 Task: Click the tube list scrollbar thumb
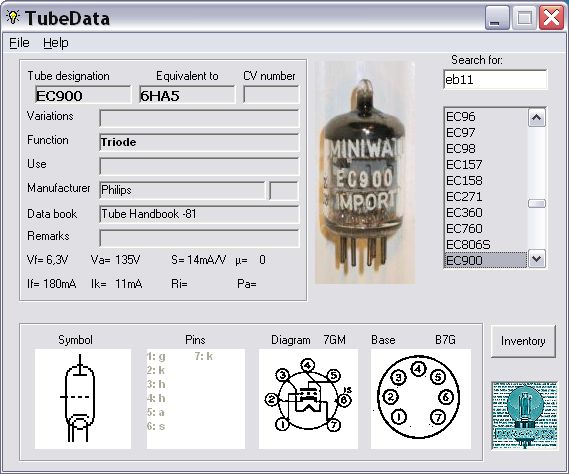[x=537, y=204]
